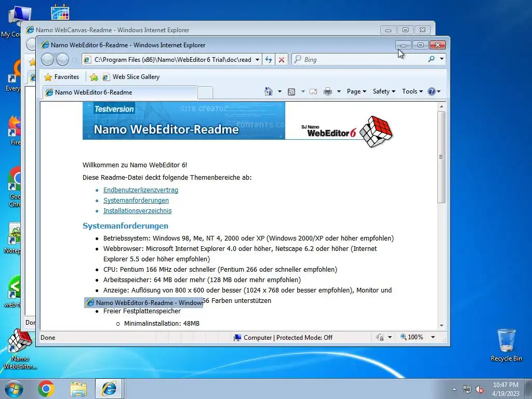Minimize the Namo WebCanvas-Readme window
The height and width of the screenshot is (399, 532).
pos(389,30)
